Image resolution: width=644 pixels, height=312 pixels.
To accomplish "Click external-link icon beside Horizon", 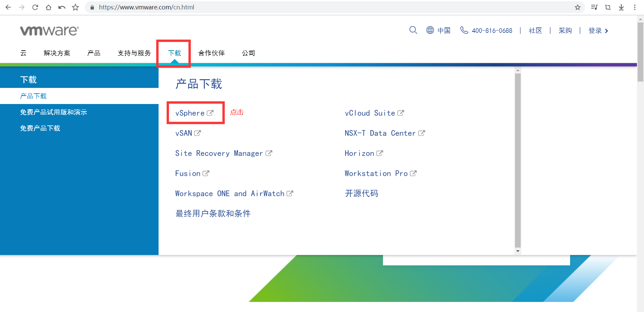I will point(380,153).
